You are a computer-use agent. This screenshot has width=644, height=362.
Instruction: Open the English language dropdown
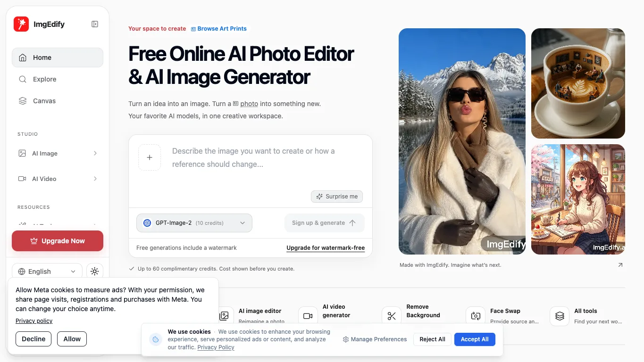pos(47,271)
